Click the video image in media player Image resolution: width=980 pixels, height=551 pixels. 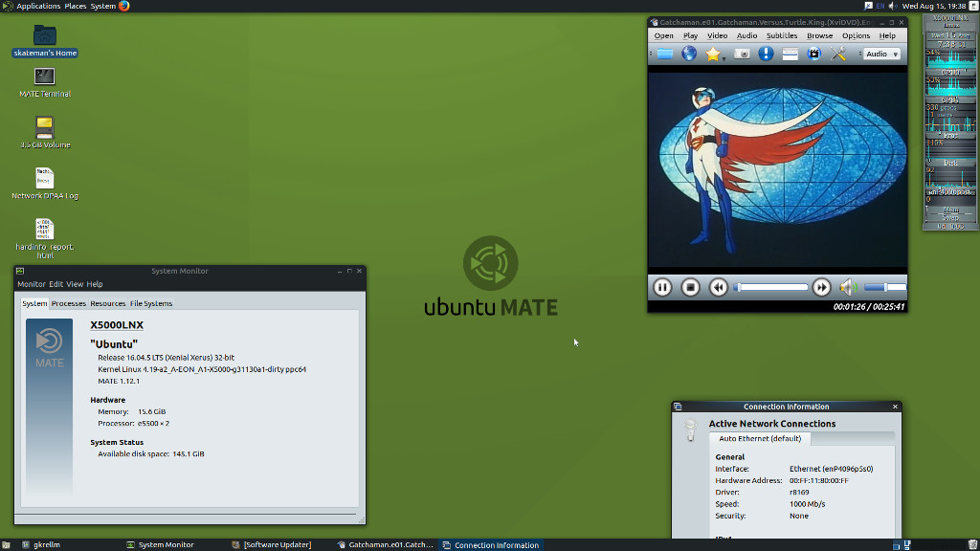(x=777, y=170)
